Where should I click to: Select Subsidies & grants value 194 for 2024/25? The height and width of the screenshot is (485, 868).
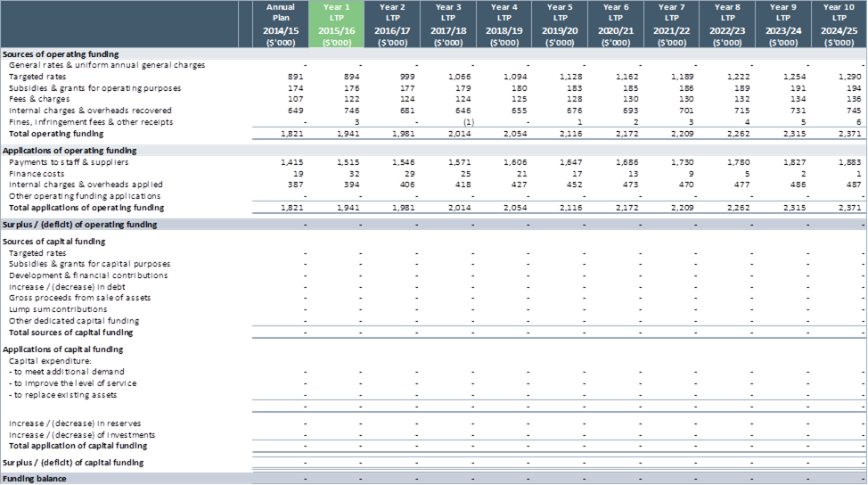click(854, 88)
